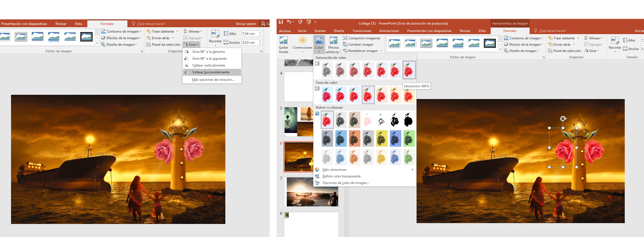This screenshot has width=644, height=237.
Task: Open Estilos de imagen dialog launcher in left window
Action: [142, 51]
